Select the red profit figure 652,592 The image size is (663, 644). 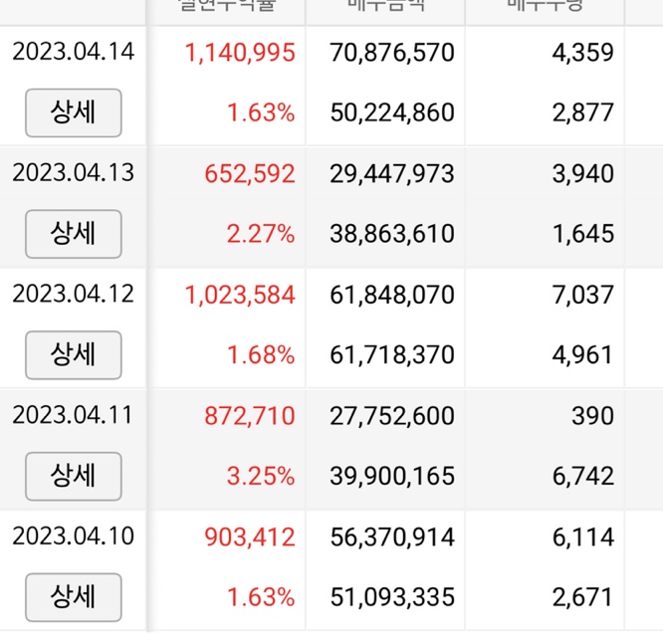[249, 174]
